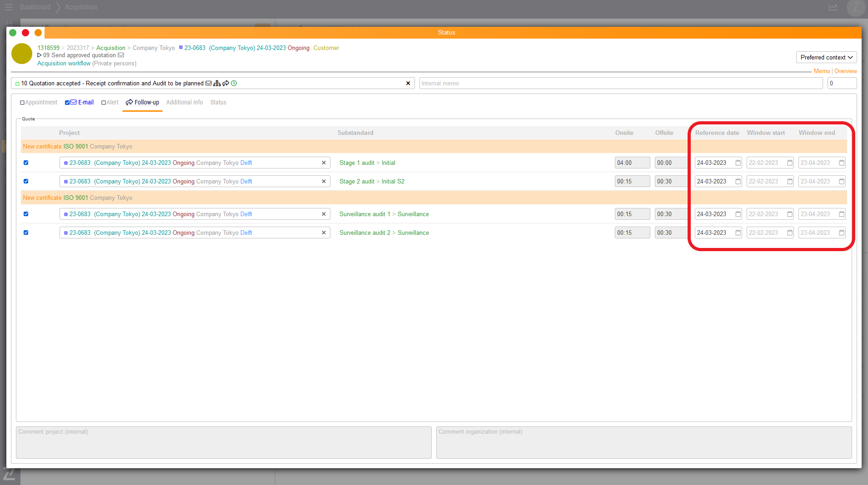
Task: Open the Preferred context dropdown
Action: tap(826, 58)
